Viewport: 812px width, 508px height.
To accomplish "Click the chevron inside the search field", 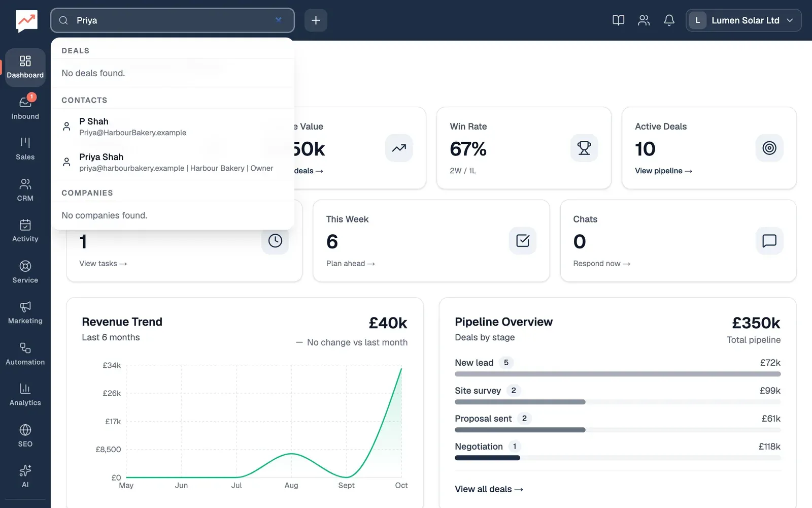I will pyautogui.click(x=279, y=20).
